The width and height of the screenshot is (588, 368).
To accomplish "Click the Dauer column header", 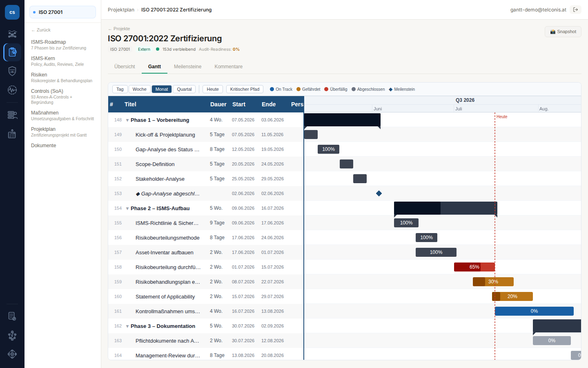I will (218, 104).
